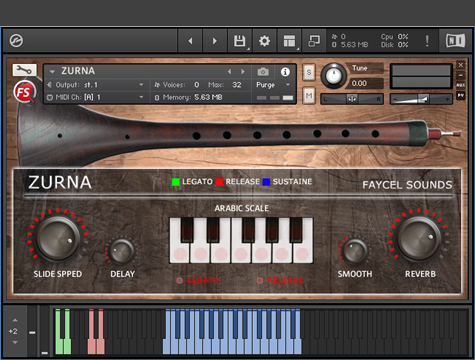The width and height of the screenshot is (475, 360).
Task: Go to next instrument with right arrow
Action: pos(215,41)
